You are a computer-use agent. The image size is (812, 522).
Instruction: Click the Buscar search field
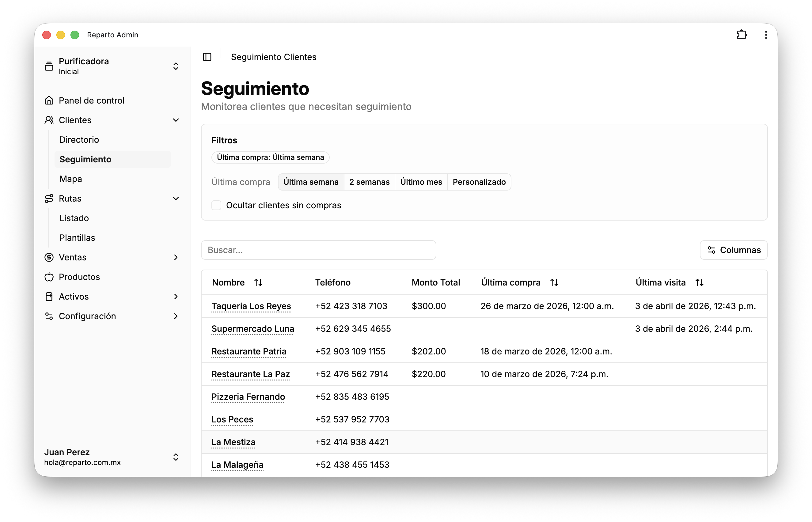tap(318, 250)
